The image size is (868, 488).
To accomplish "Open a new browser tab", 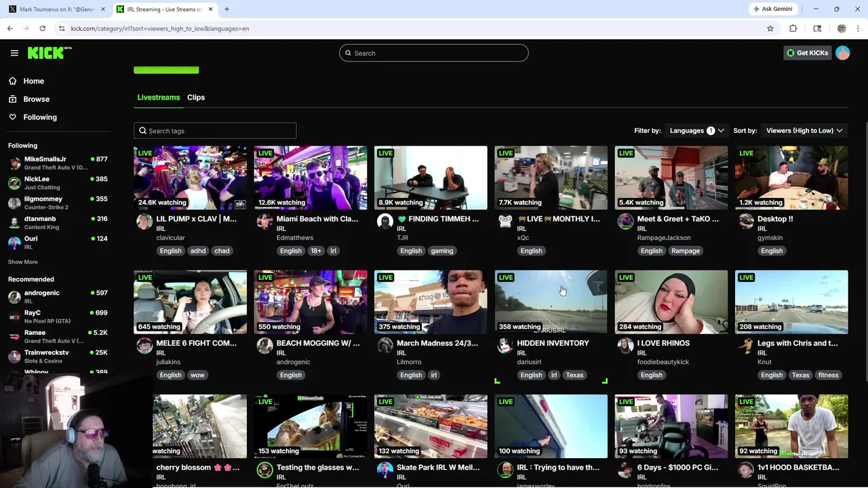I will 226,9.
